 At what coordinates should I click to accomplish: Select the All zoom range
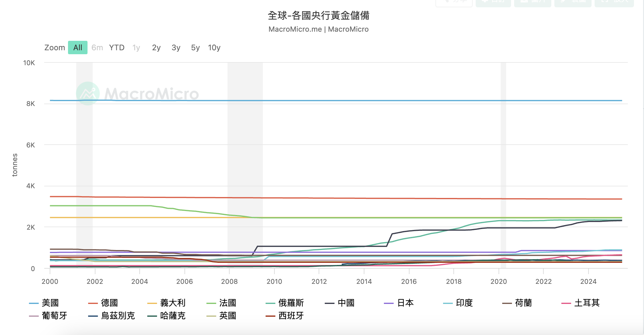(x=78, y=48)
